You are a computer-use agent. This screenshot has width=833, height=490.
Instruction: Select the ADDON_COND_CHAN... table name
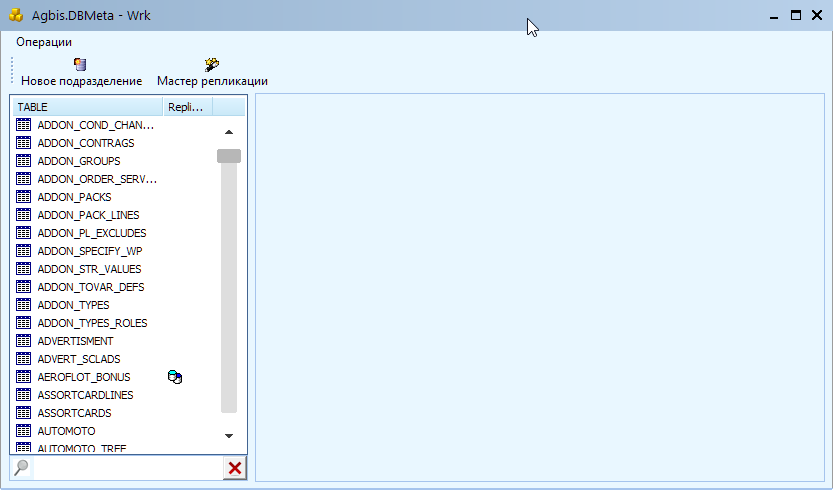pos(96,125)
